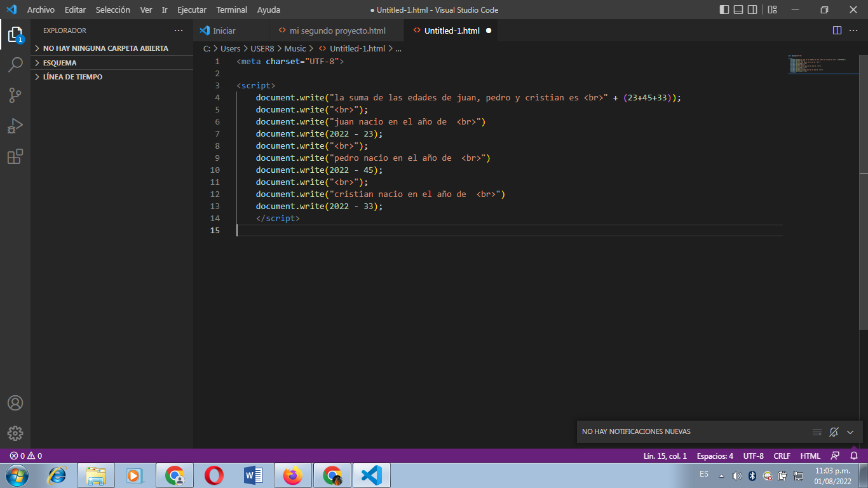
Task: Open Microsoft Word from taskbar
Action: click(254, 475)
